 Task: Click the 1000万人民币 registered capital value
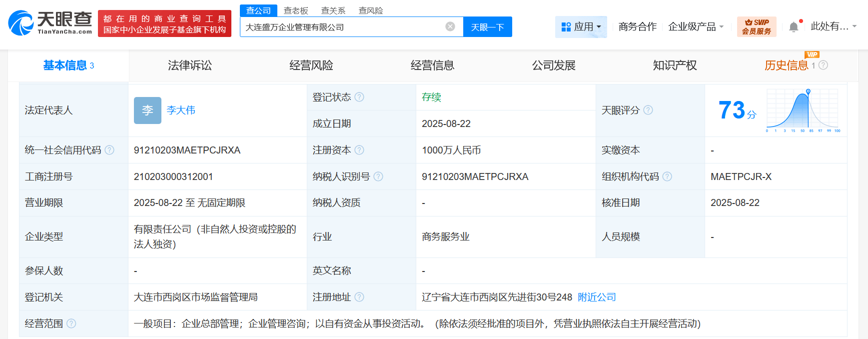pyautogui.click(x=451, y=150)
